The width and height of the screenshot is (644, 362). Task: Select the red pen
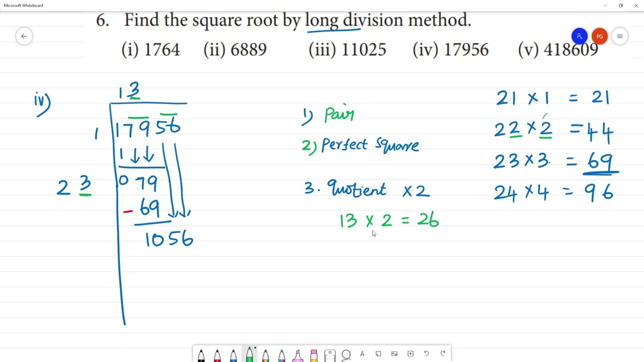[x=217, y=355]
